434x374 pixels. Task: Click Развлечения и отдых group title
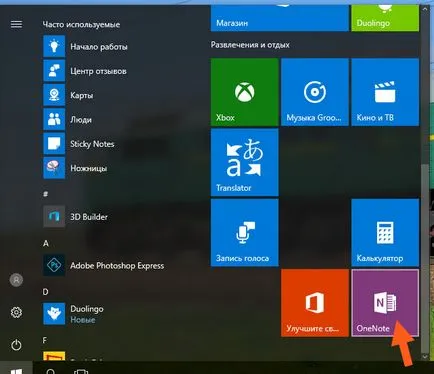(x=250, y=45)
